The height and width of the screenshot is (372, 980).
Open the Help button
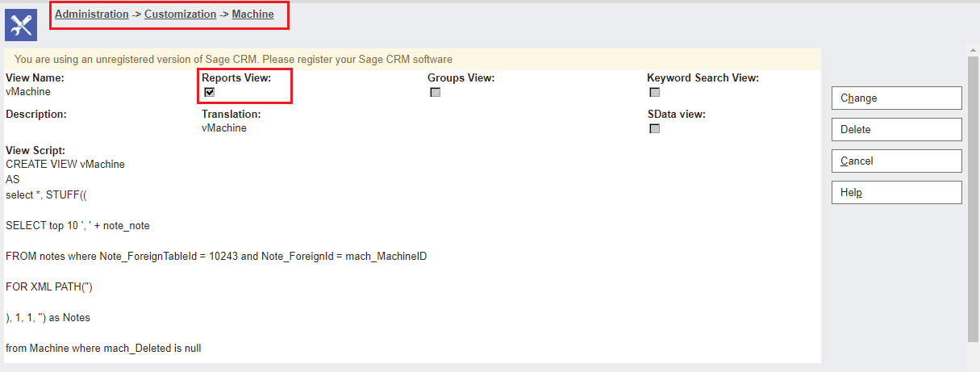(x=896, y=192)
